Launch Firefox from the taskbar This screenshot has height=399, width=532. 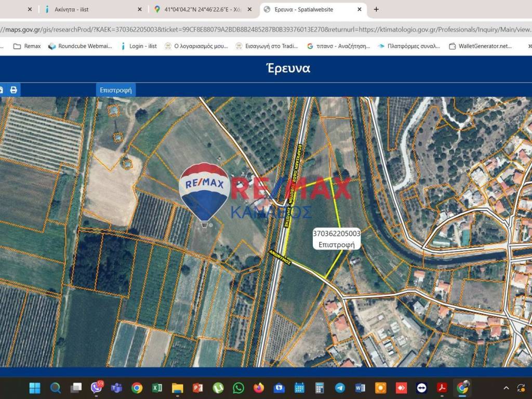[x=259, y=388]
